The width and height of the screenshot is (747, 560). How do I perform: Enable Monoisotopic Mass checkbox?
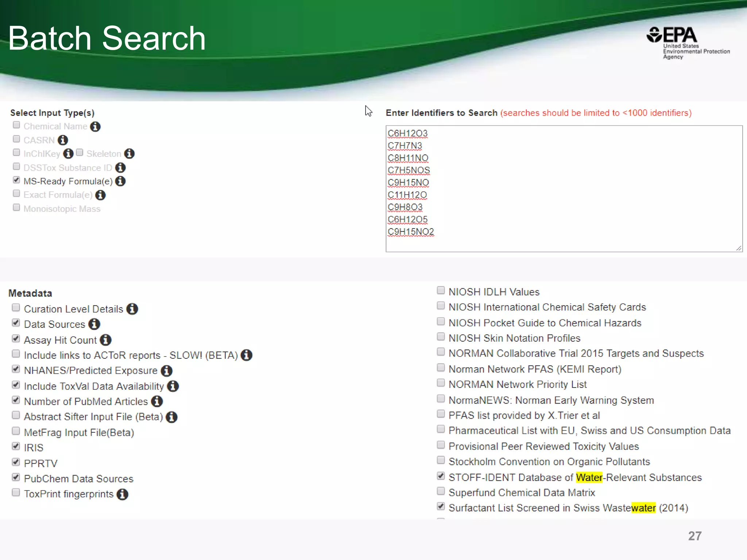[x=16, y=207]
